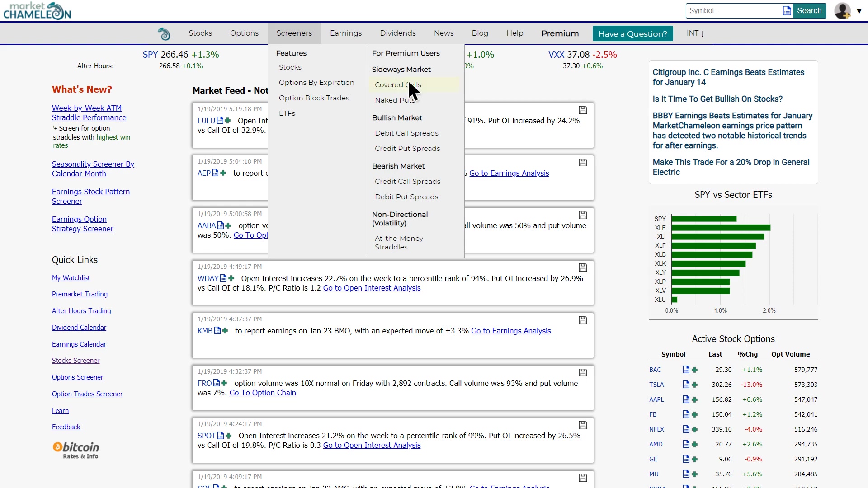Image resolution: width=868 pixels, height=488 pixels.
Task: Add NFLX with the plus icon
Action: tap(695, 429)
